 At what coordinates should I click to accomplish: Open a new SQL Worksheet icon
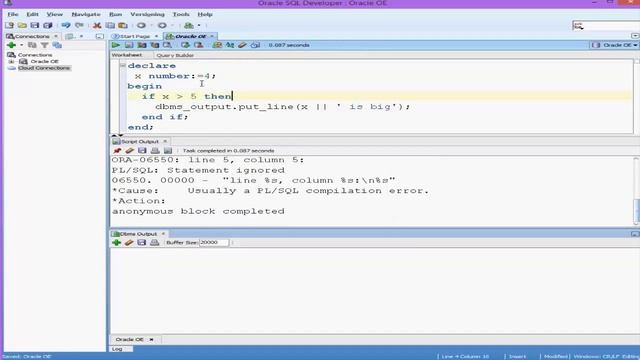pos(189,25)
